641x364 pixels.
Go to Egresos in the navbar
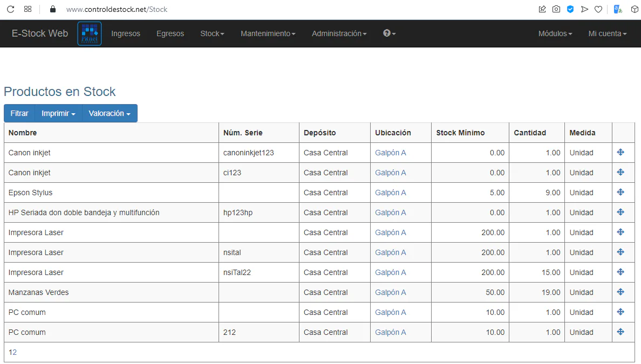pos(170,33)
